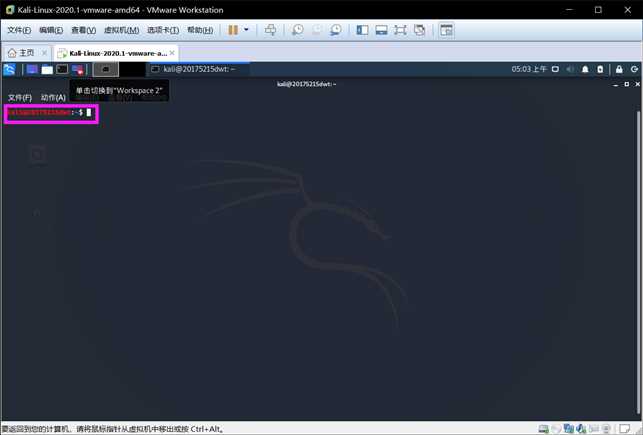Click the console view icon in toolbar

tap(446, 30)
